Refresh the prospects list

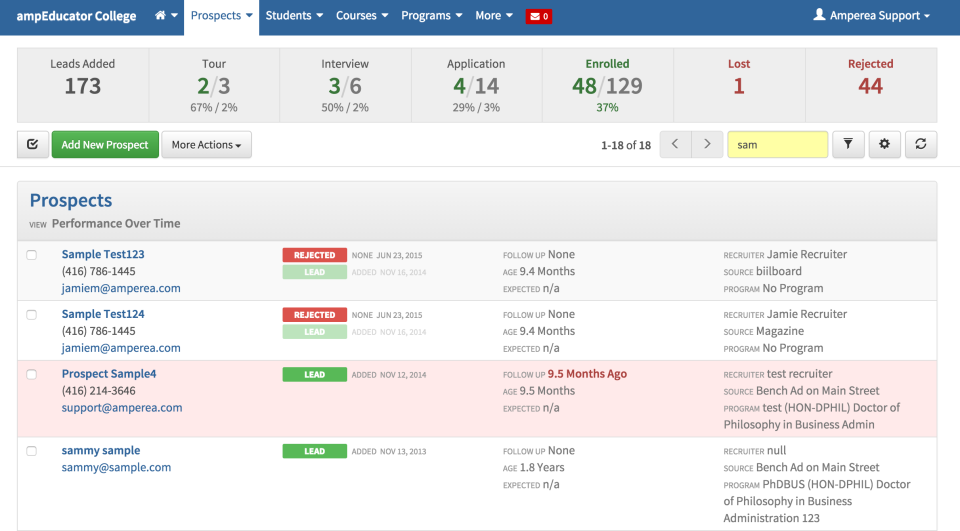[921, 145]
